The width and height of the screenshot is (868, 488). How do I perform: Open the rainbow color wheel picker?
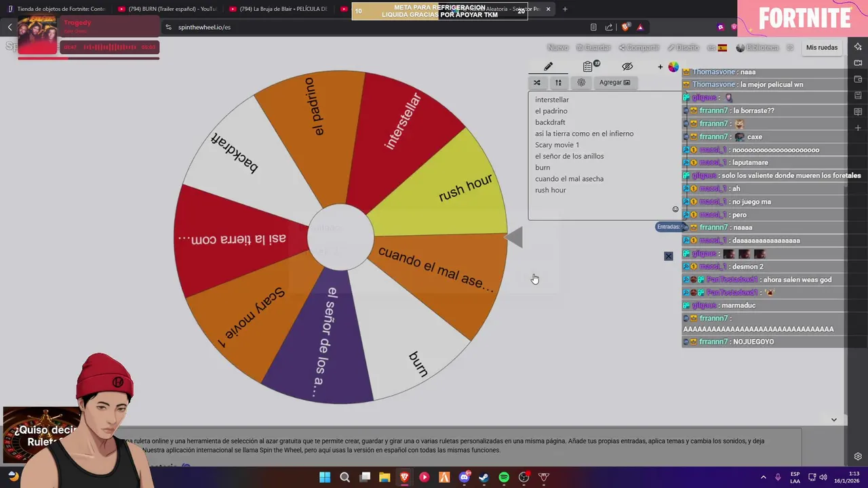pos(673,66)
